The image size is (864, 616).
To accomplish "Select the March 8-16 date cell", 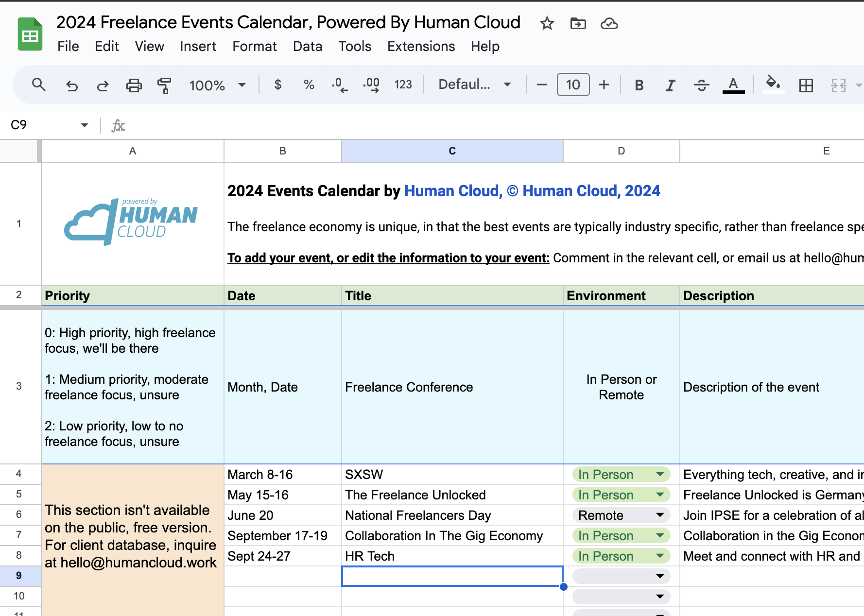I will (x=283, y=475).
